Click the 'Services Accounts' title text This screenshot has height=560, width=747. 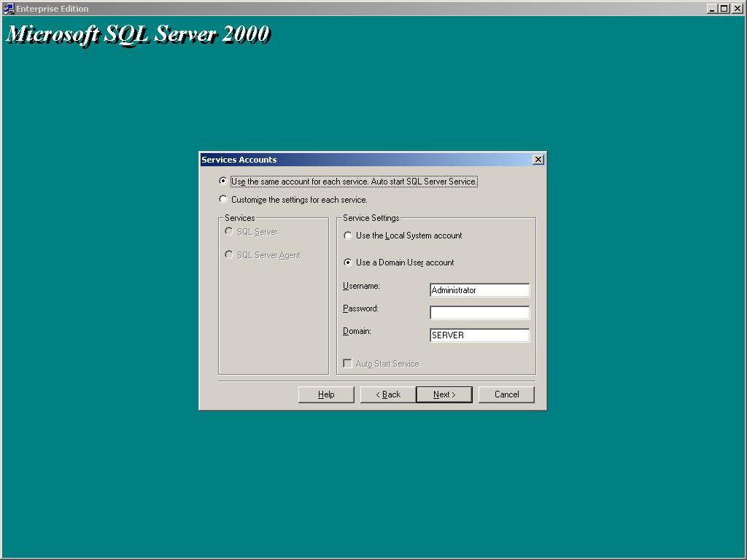[239, 160]
